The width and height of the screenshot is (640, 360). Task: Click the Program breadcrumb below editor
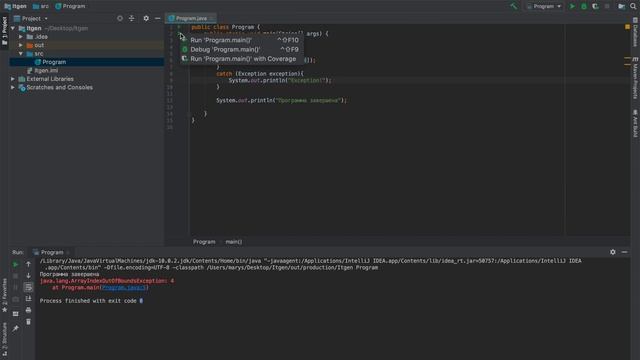coord(204,242)
